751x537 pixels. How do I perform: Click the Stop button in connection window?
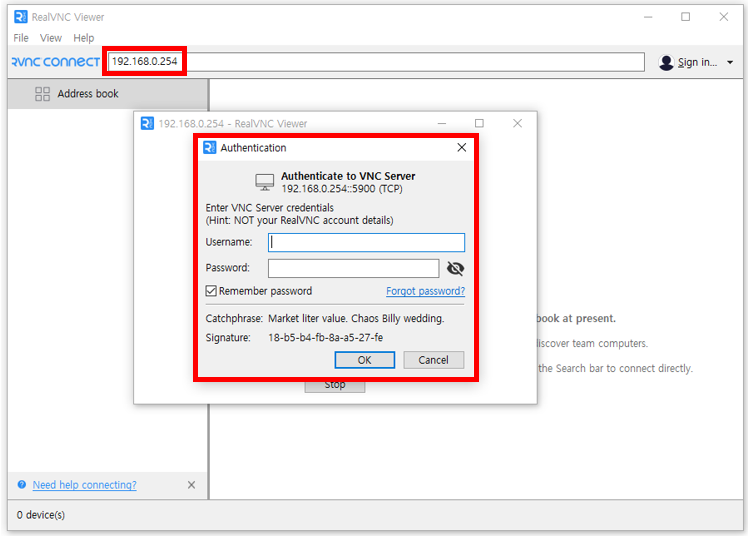click(335, 386)
